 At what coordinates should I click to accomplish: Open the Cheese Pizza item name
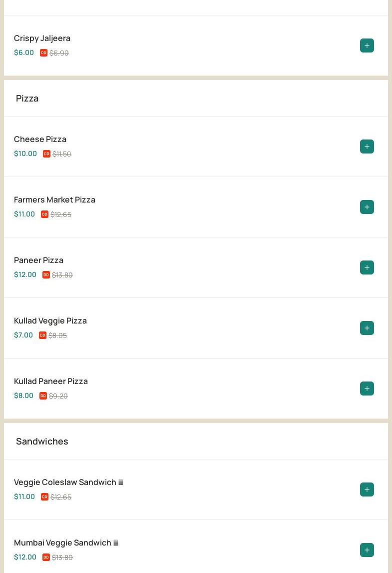click(40, 139)
